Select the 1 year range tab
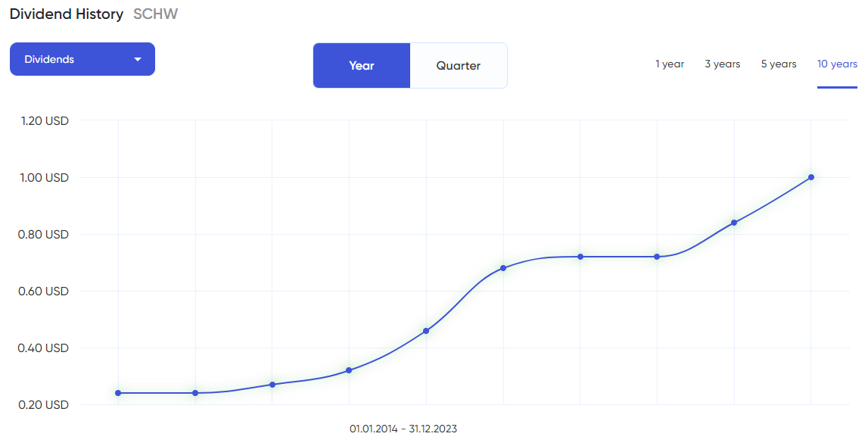Image resolution: width=868 pixels, height=446 pixels. pyautogui.click(x=670, y=64)
